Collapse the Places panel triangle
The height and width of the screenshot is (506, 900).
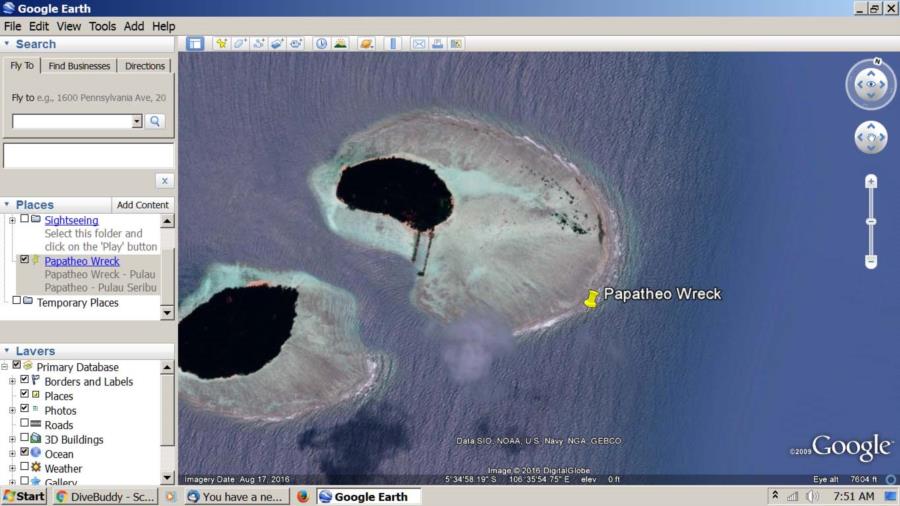(7, 204)
